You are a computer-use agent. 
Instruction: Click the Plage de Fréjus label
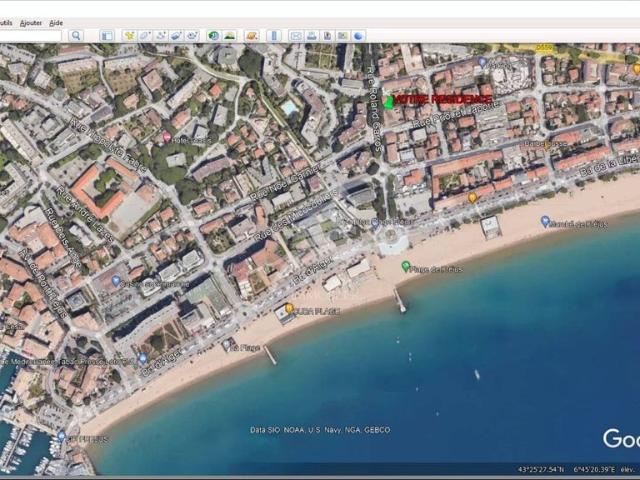coord(437,269)
